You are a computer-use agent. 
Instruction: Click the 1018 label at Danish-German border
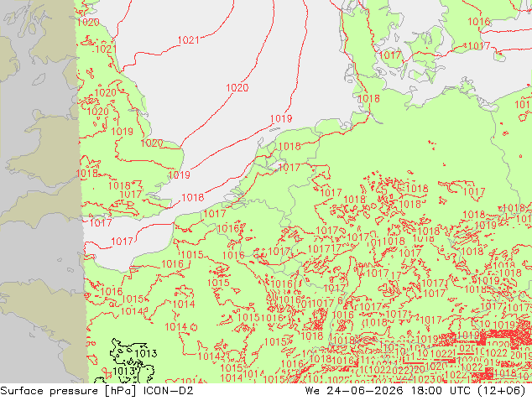pos(368,99)
